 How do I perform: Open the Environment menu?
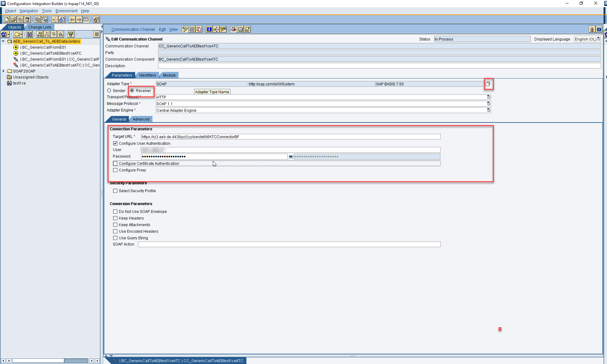(x=66, y=11)
